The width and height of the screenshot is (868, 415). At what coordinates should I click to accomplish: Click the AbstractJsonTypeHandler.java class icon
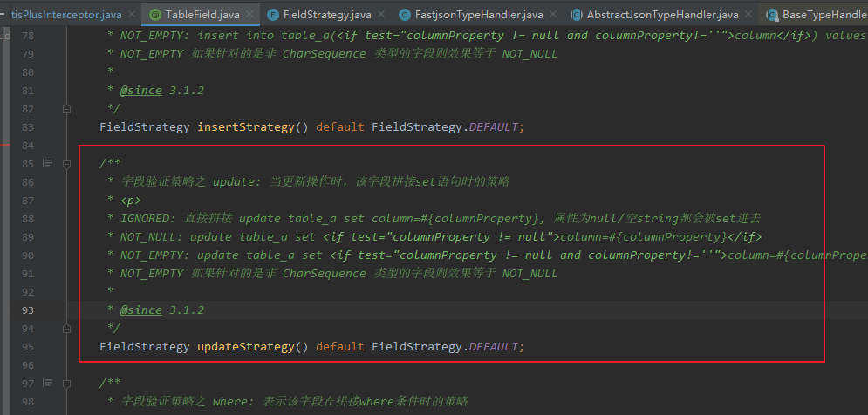pyautogui.click(x=577, y=15)
